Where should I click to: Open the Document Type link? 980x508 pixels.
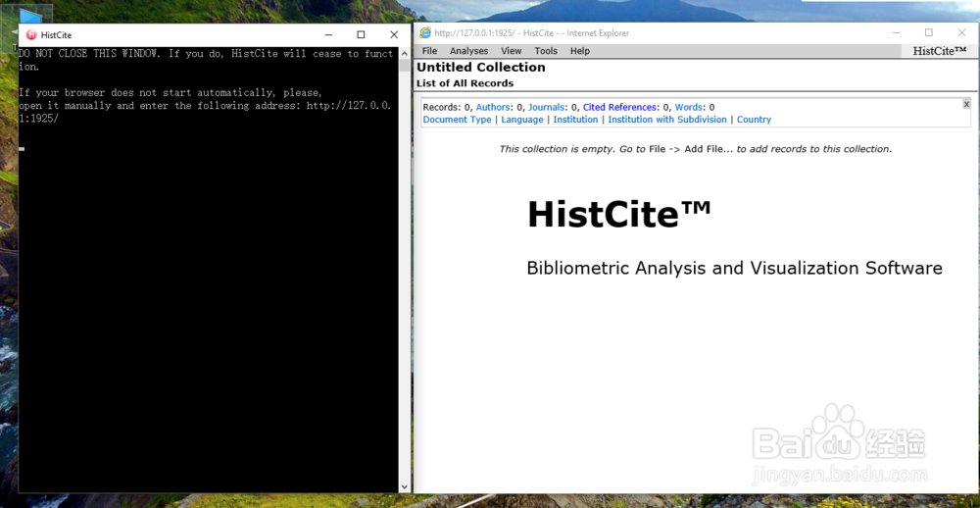(x=457, y=120)
